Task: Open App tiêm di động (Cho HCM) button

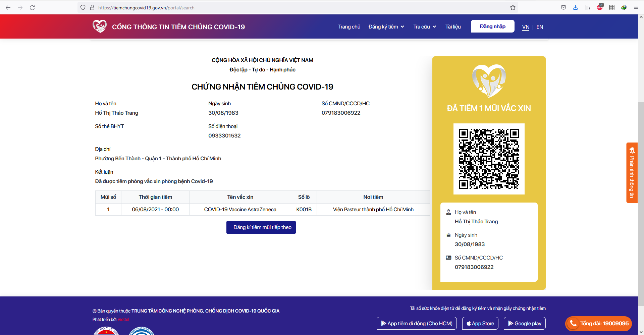Action: click(x=417, y=323)
